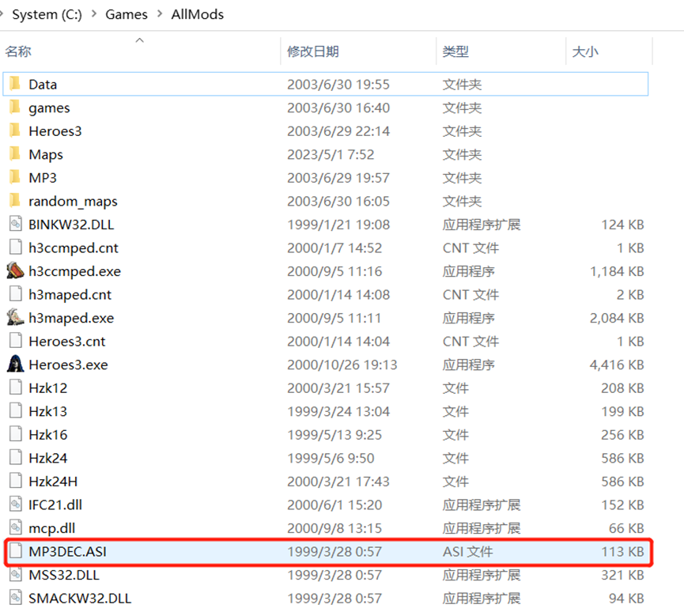
Task: Go to Games folder in breadcrumb
Action: pyautogui.click(x=127, y=14)
